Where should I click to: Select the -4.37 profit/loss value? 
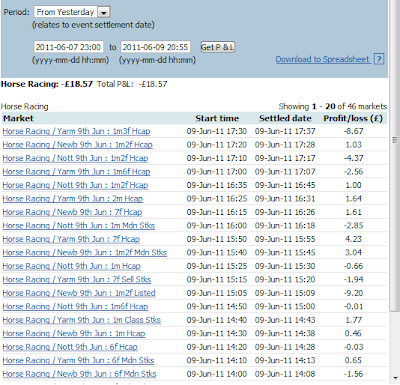(354, 158)
